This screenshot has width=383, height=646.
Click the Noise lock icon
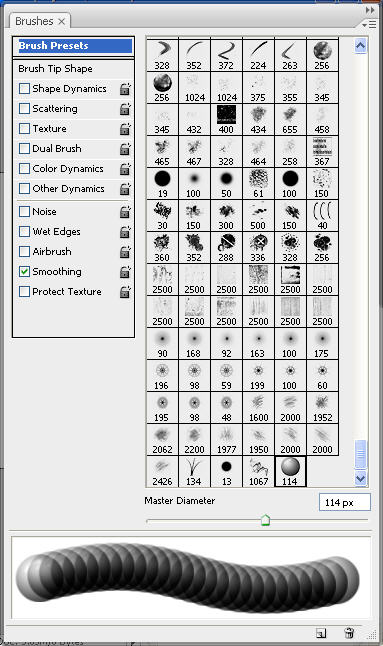[125, 212]
